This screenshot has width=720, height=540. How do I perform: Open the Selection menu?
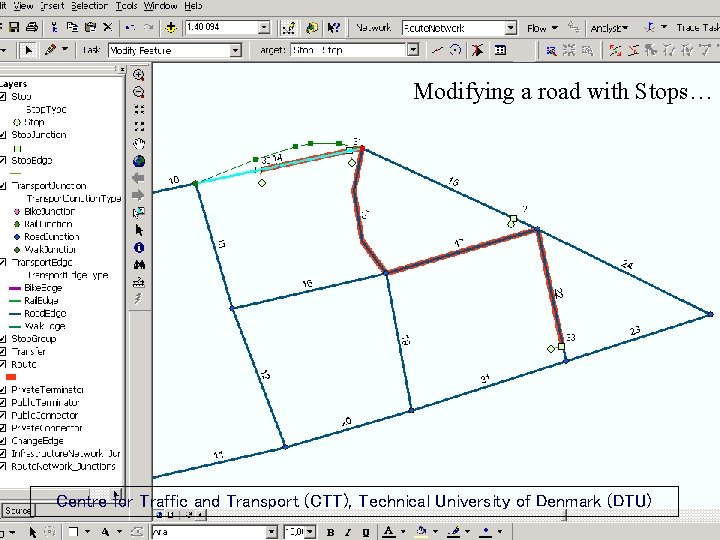click(90, 6)
